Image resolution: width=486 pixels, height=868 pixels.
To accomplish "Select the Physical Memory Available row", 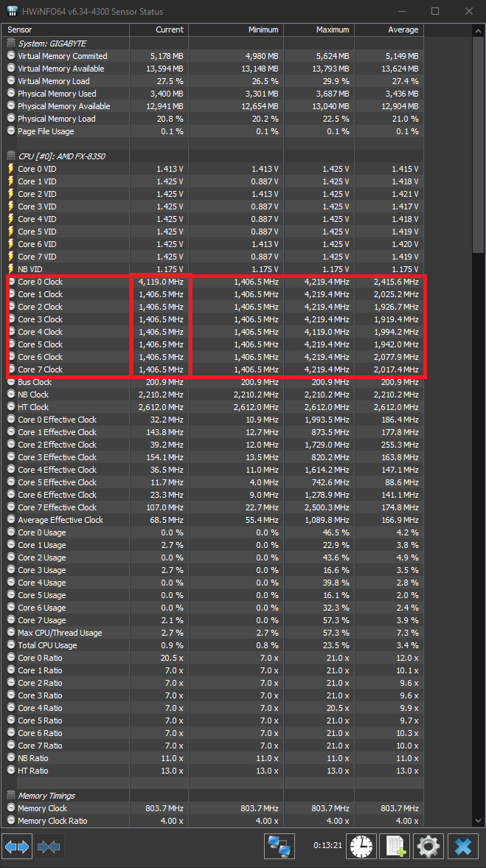I will pyautogui.click(x=214, y=106).
